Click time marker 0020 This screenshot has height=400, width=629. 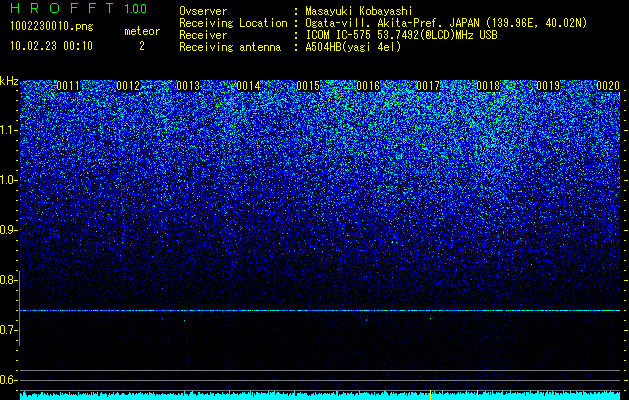[608, 86]
